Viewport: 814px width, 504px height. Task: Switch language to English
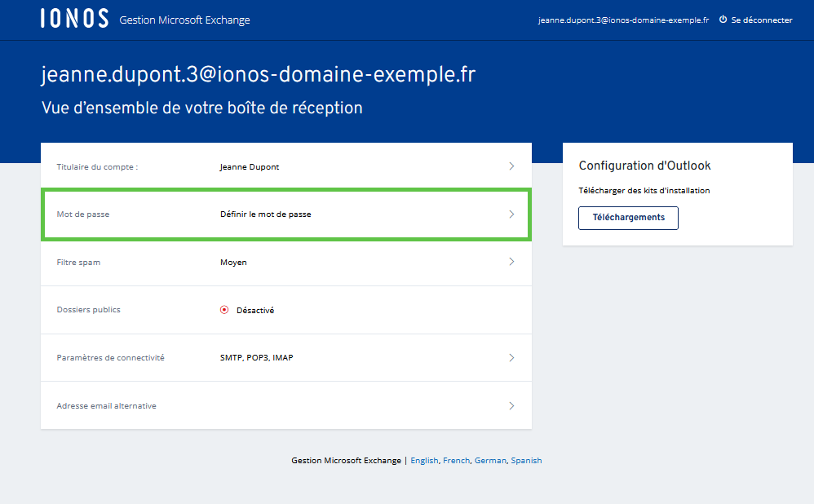(x=424, y=461)
